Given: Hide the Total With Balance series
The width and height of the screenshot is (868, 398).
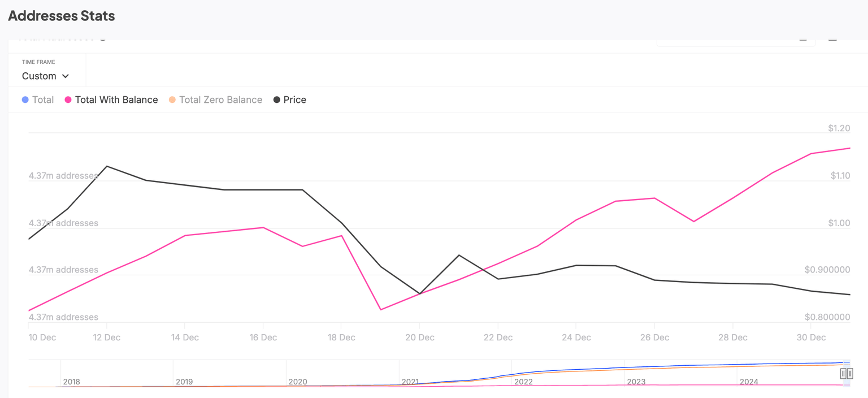Looking at the screenshot, I should pos(111,100).
